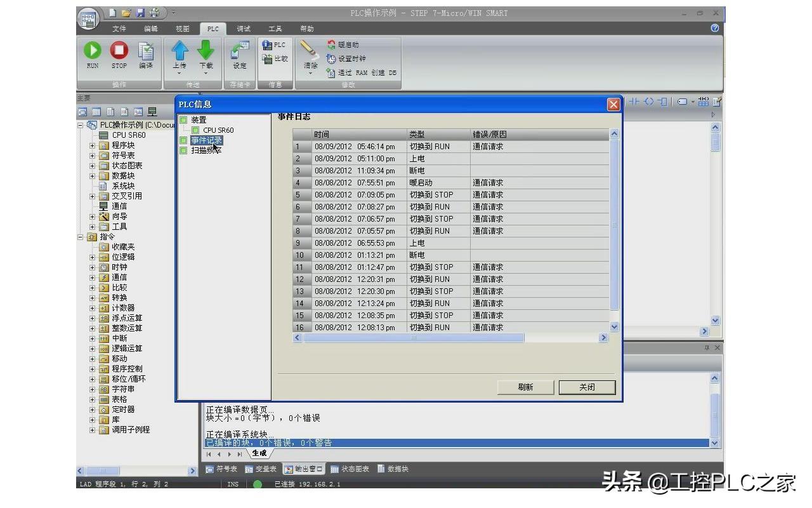This screenshot has width=812, height=508.
Task: Click the 生成 tab in output window
Action: click(x=259, y=453)
